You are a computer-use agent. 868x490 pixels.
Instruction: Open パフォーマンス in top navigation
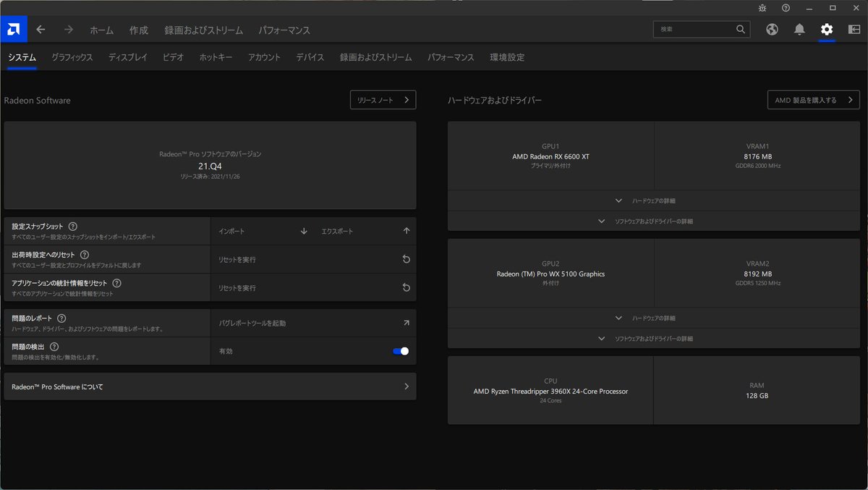(x=284, y=30)
